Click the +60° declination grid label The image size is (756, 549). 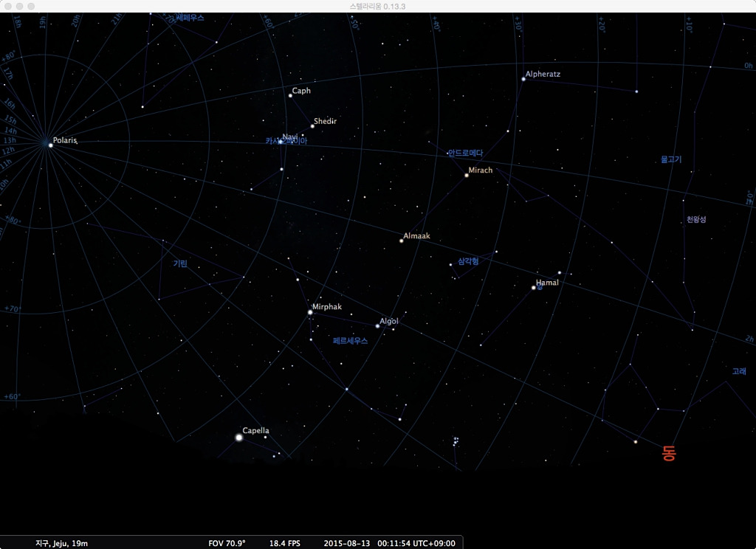[12, 396]
